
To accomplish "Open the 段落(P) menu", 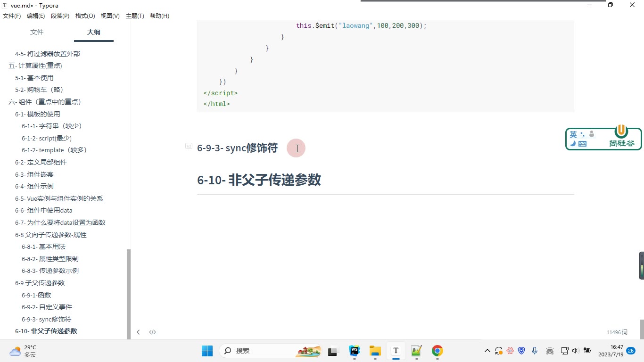I will 60,16.
